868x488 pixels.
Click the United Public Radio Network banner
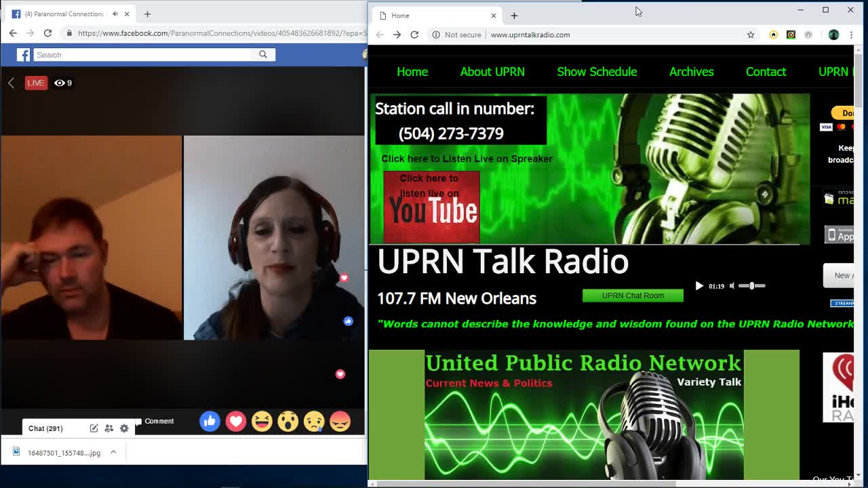(x=584, y=414)
